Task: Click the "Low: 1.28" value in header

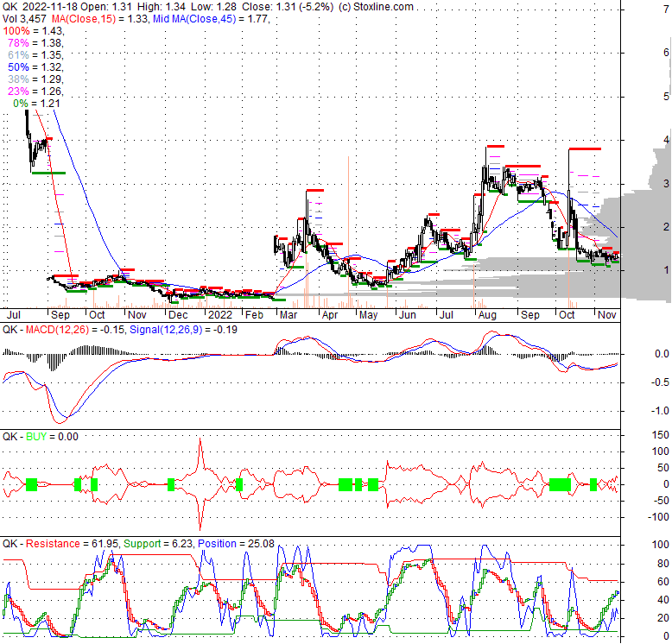Action: (x=213, y=7)
